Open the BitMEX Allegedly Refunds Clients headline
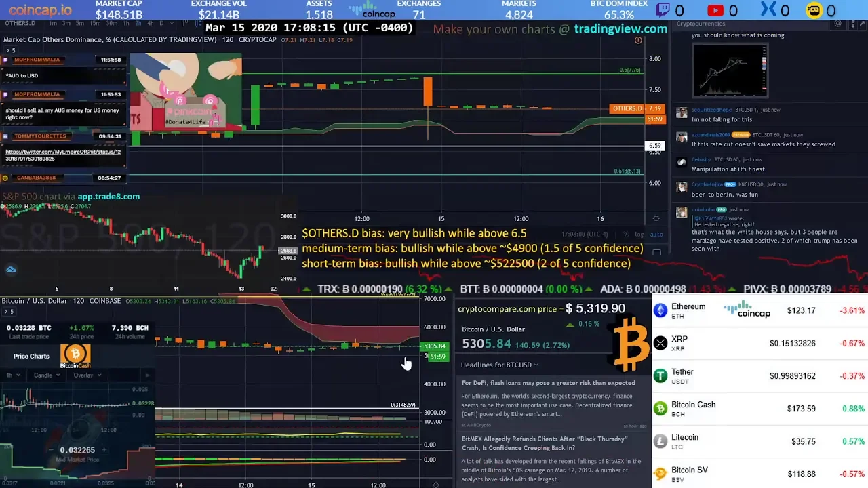868x488 pixels. 545,443
